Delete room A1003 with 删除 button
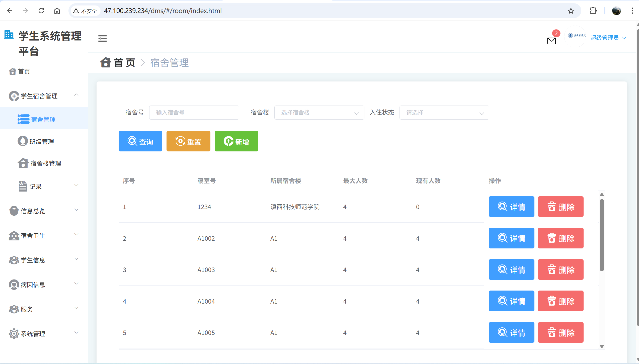 click(x=561, y=269)
